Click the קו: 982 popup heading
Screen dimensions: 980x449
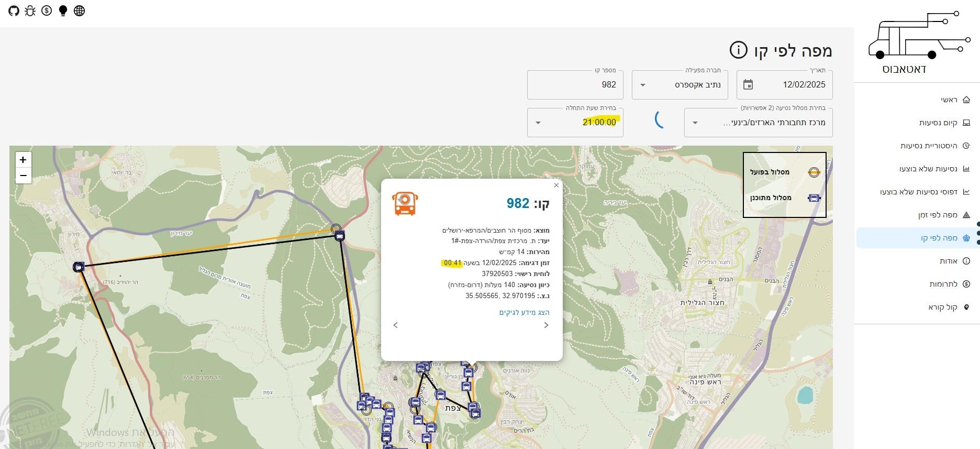coord(528,203)
